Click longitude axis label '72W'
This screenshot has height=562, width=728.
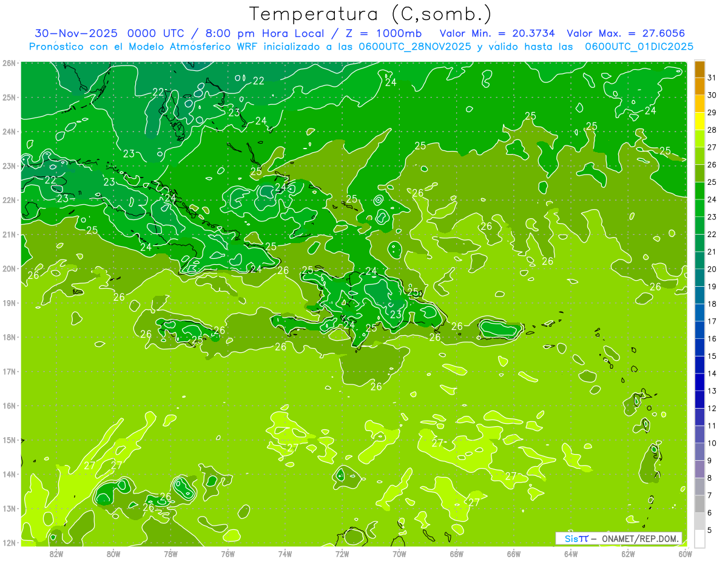coord(342,554)
